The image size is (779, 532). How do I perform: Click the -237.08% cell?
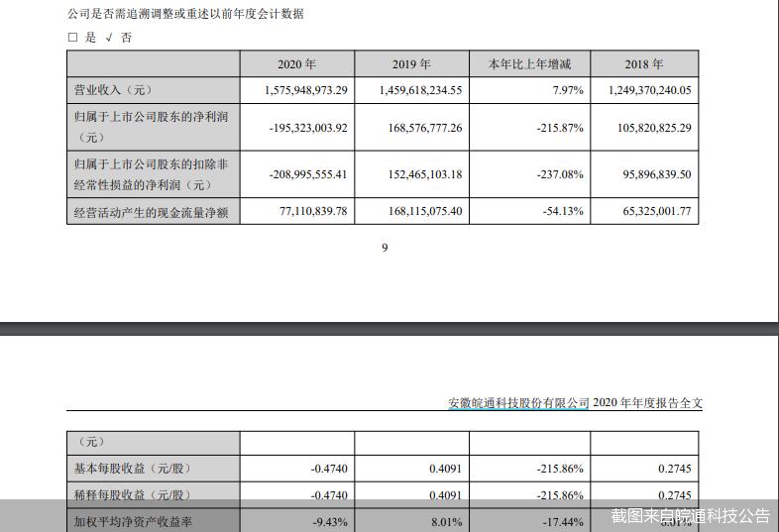click(x=560, y=174)
